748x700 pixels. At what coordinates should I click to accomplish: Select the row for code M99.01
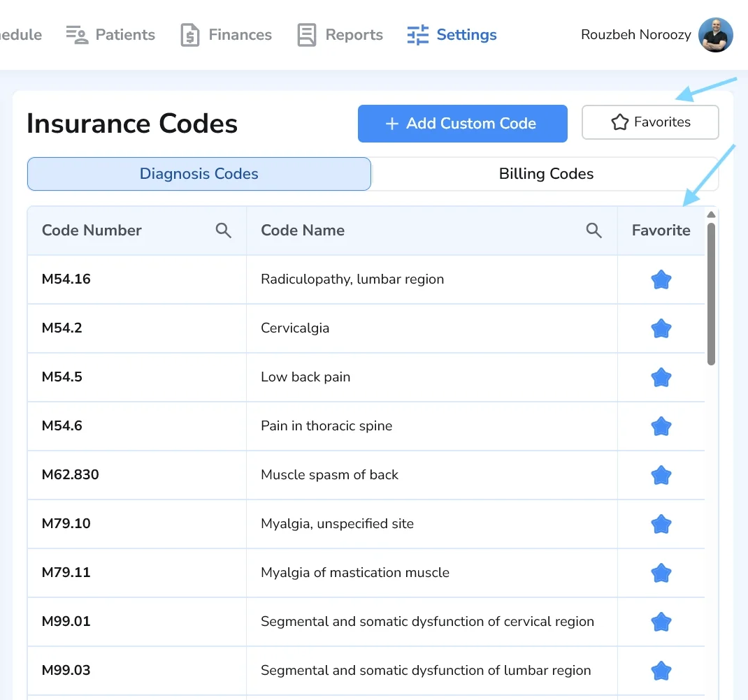point(350,622)
